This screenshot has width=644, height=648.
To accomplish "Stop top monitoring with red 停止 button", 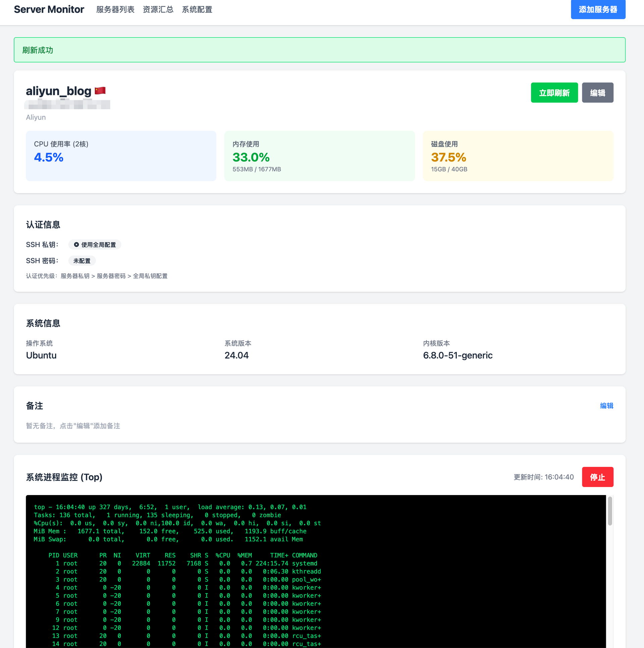I will tap(597, 477).
